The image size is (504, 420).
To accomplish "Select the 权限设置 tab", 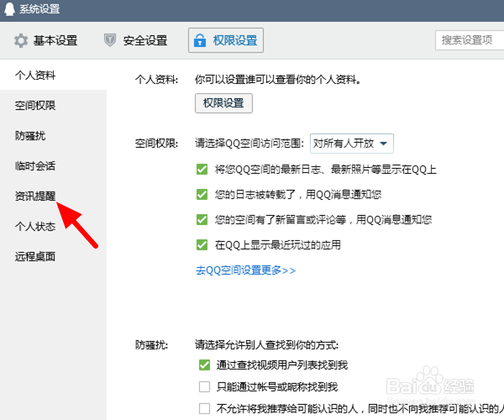I will pyautogui.click(x=226, y=40).
